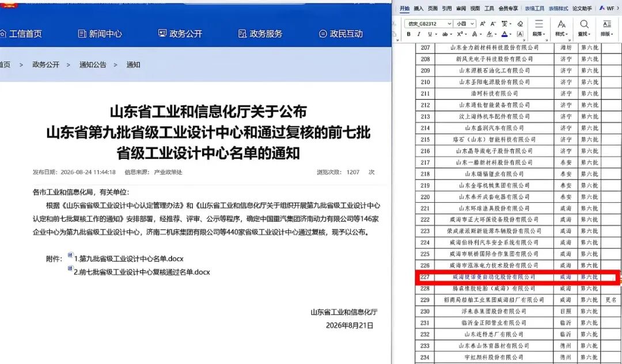Screen dimensions: 622x364
Task: Download 第九批省级工业设计中心名单.docx attachment
Action: click(128, 259)
